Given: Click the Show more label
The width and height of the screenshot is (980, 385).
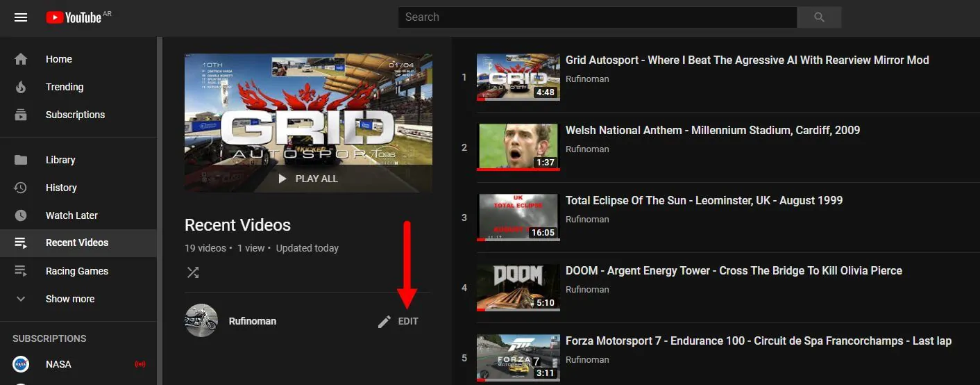Looking at the screenshot, I should (70, 299).
